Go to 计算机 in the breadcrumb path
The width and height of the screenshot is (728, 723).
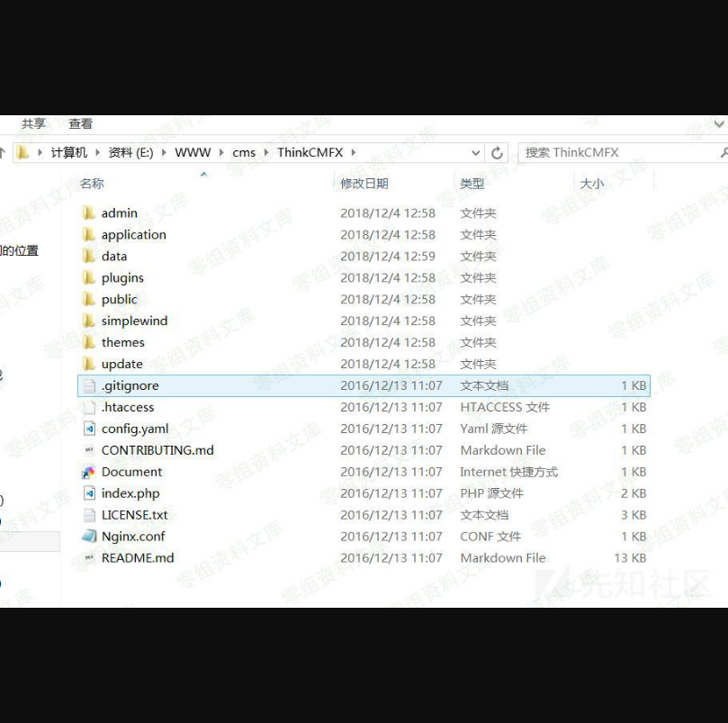coord(68,153)
